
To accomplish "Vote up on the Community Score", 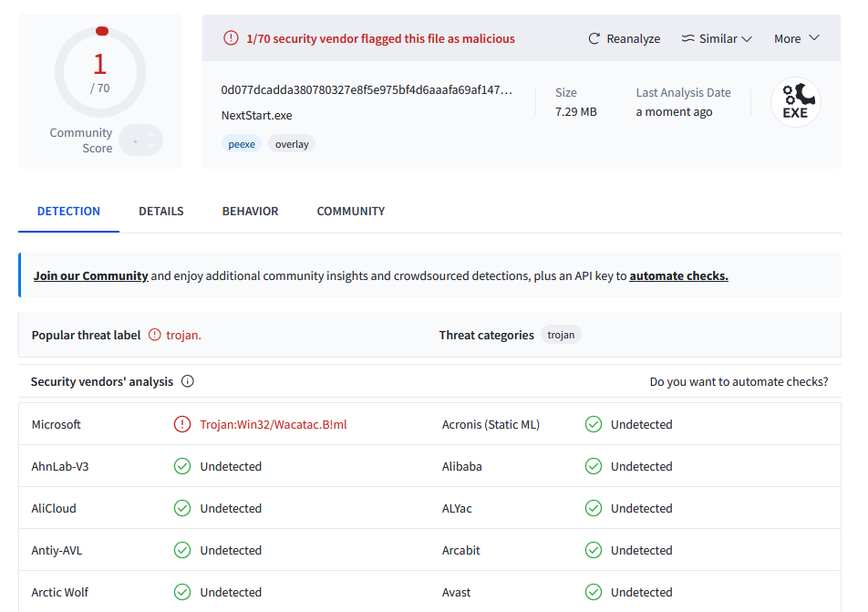I will click(x=150, y=134).
